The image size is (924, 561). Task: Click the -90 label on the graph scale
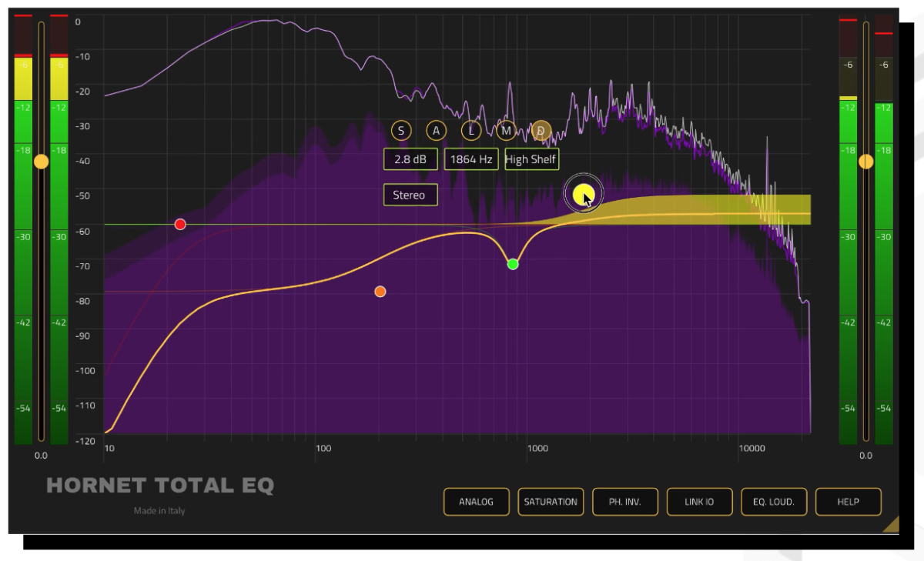coord(82,336)
